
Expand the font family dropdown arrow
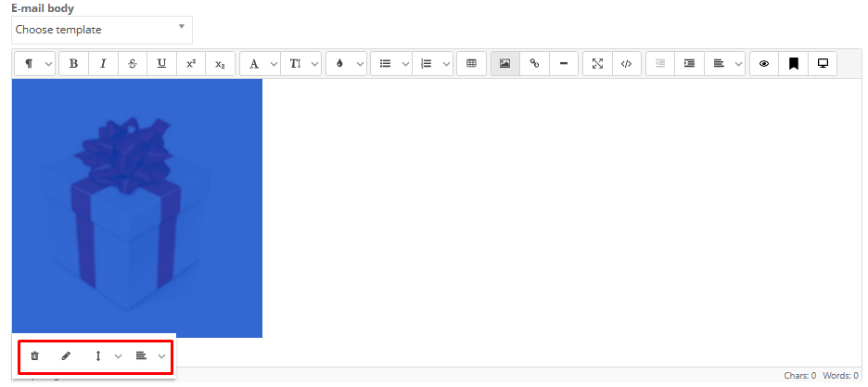(x=274, y=64)
